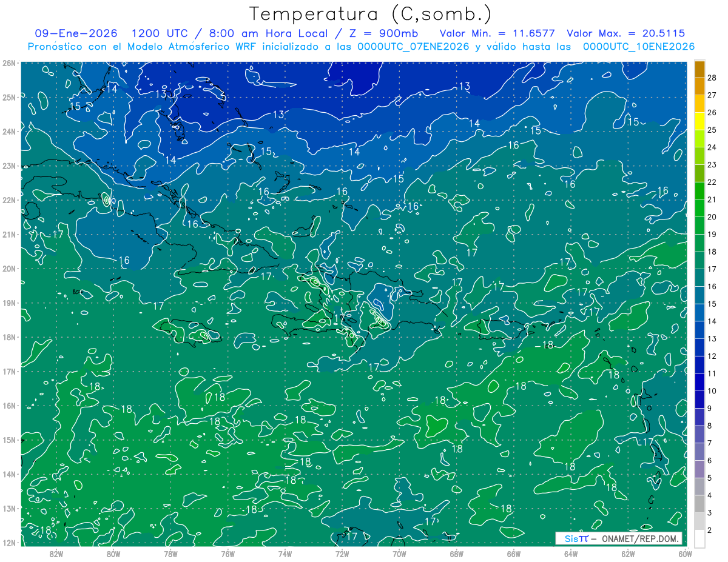Click the '70W' longitude axis label
Image resolution: width=728 pixels, height=562 pixels.
tap(399, 554)
